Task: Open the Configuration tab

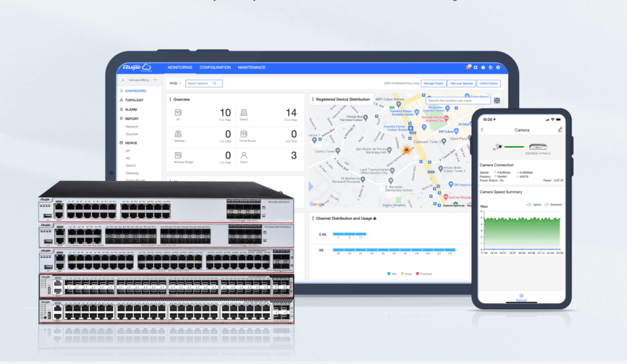Action: click(215, 67)
